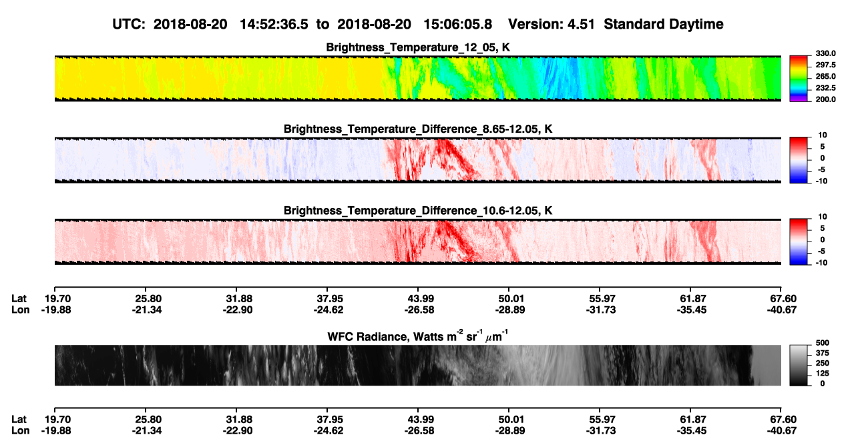The image size is (868, 445).
Task: Select the Brightness_Temperature_12_05 image strip
Action: click(417, 77)
